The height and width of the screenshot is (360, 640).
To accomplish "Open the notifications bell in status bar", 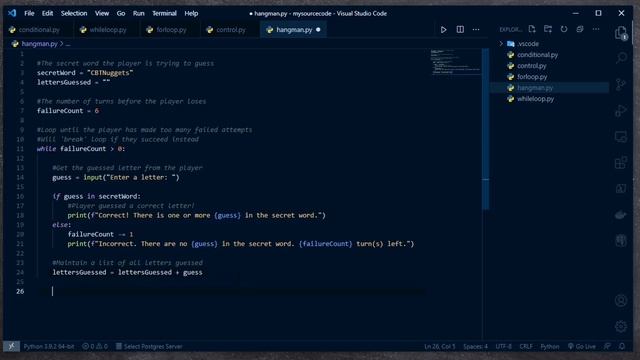I will 622,346.
